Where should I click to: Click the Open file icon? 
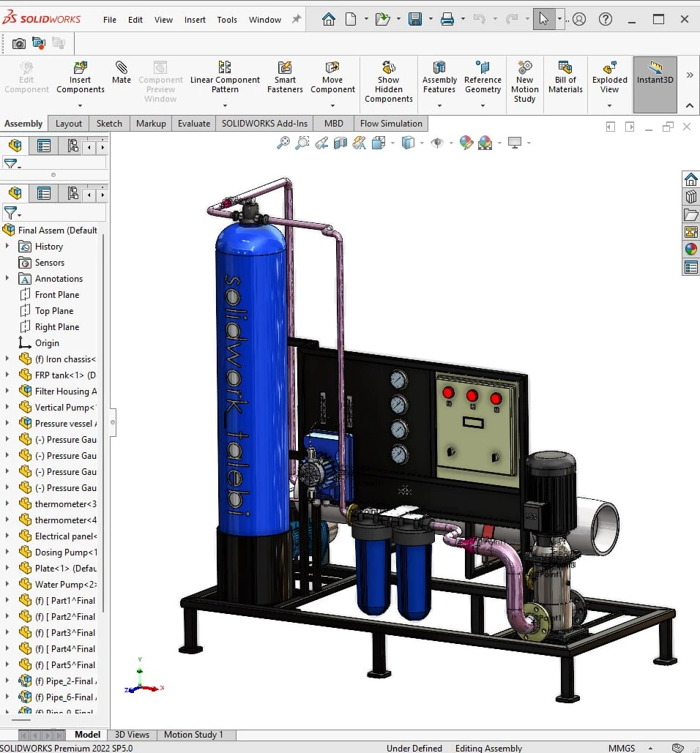[382, 19]
